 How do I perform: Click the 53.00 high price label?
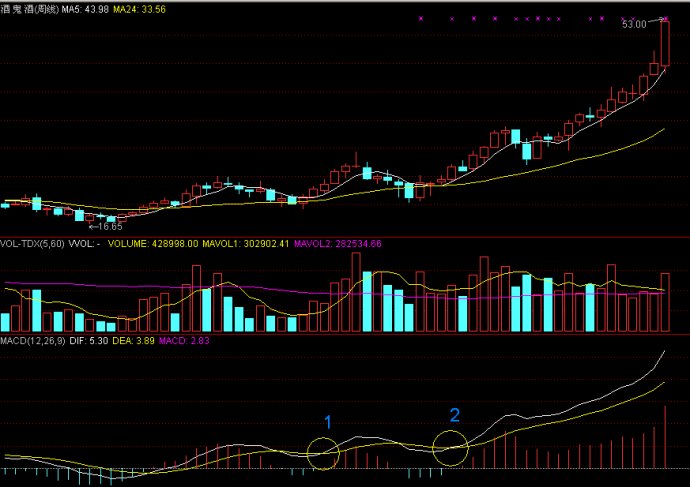click(634, 24)
